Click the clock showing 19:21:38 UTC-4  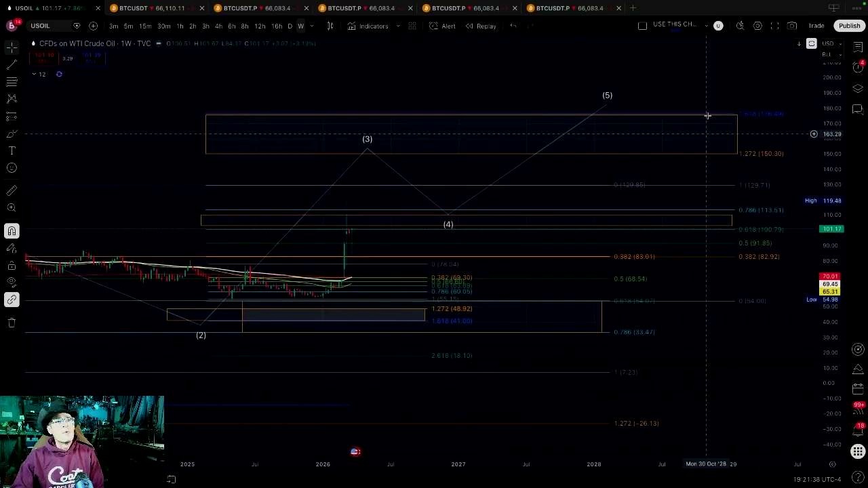[818, 479]
